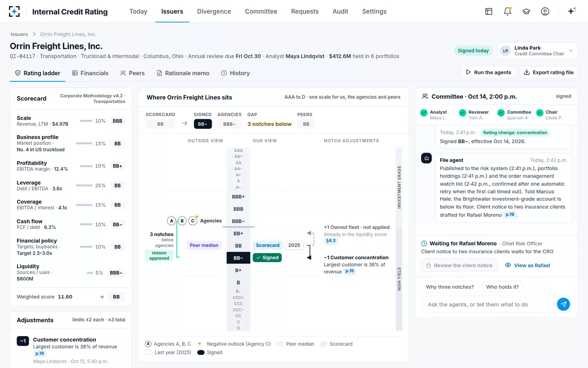The width and height of the screenshot is (588, 368).
Task: Open the History tab
Action: (235, 73)
